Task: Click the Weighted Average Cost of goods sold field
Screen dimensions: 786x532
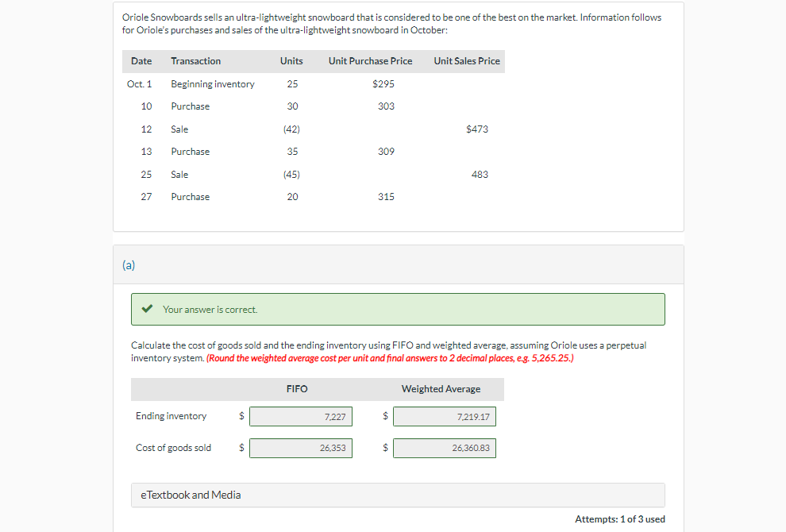Action: (444, 447)
